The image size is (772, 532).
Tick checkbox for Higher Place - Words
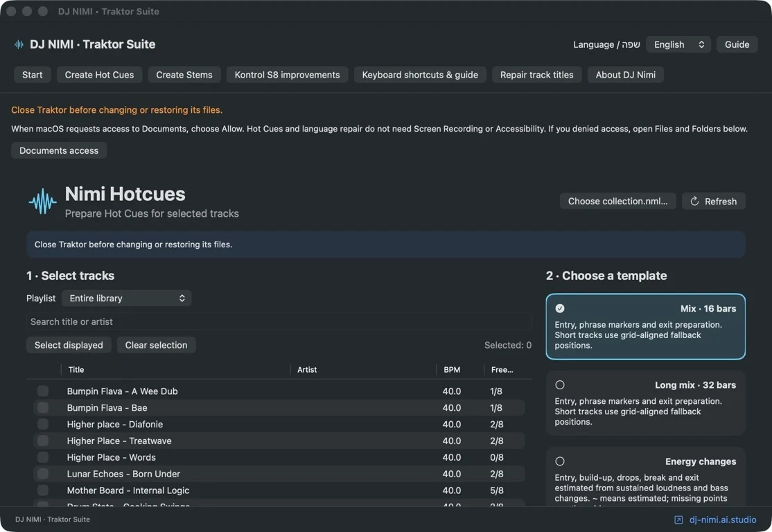pos(43,457)
